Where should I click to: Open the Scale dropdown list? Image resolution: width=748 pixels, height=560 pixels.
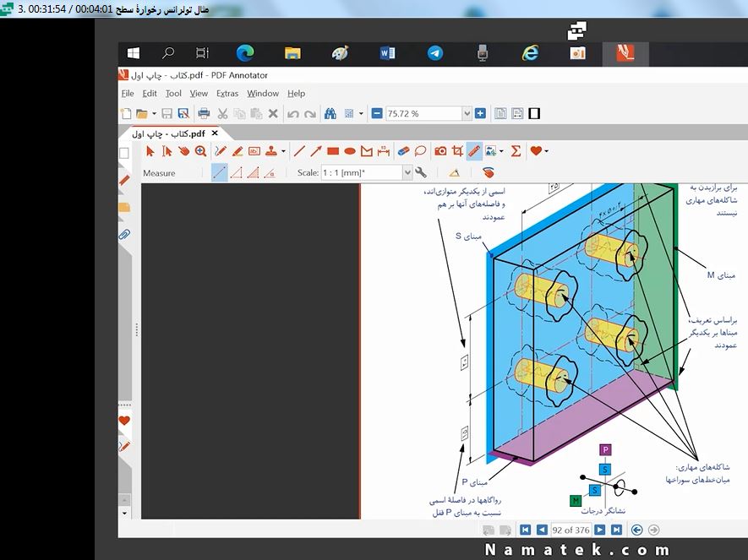407,172
